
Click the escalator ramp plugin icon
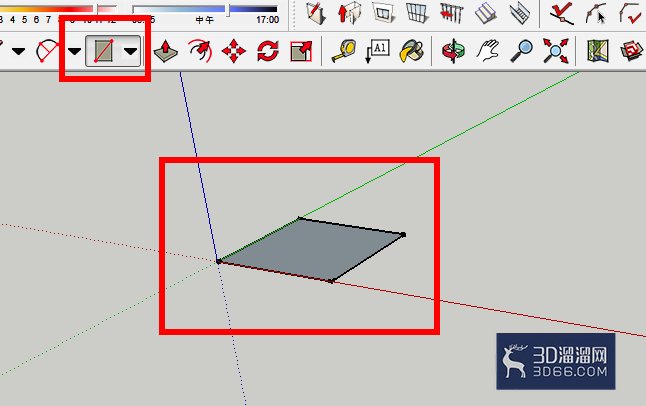(520, 13)
